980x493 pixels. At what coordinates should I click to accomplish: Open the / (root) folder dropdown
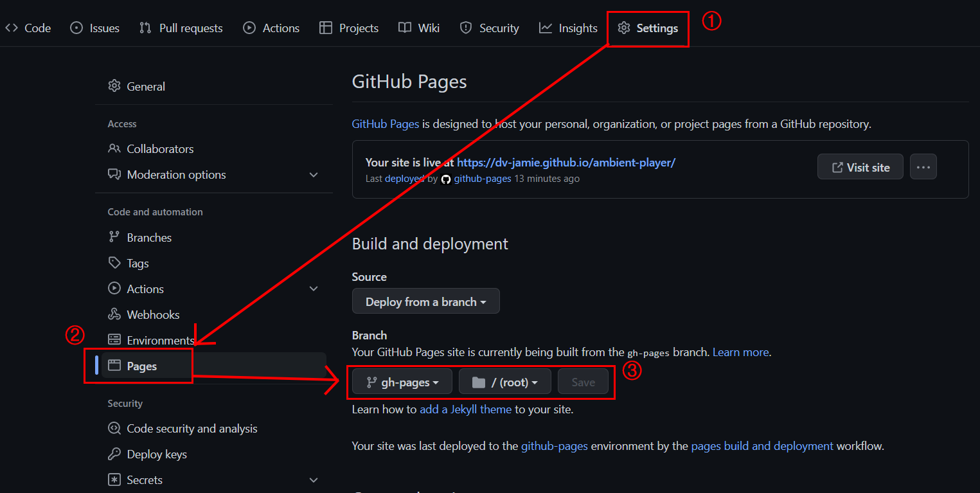coord(505,382)
